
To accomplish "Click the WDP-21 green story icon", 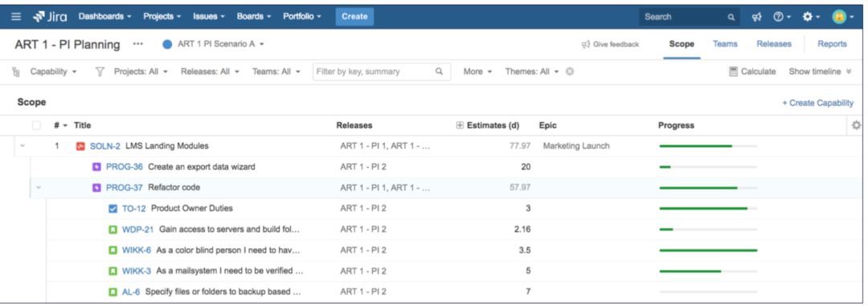I will pos(113,230).
